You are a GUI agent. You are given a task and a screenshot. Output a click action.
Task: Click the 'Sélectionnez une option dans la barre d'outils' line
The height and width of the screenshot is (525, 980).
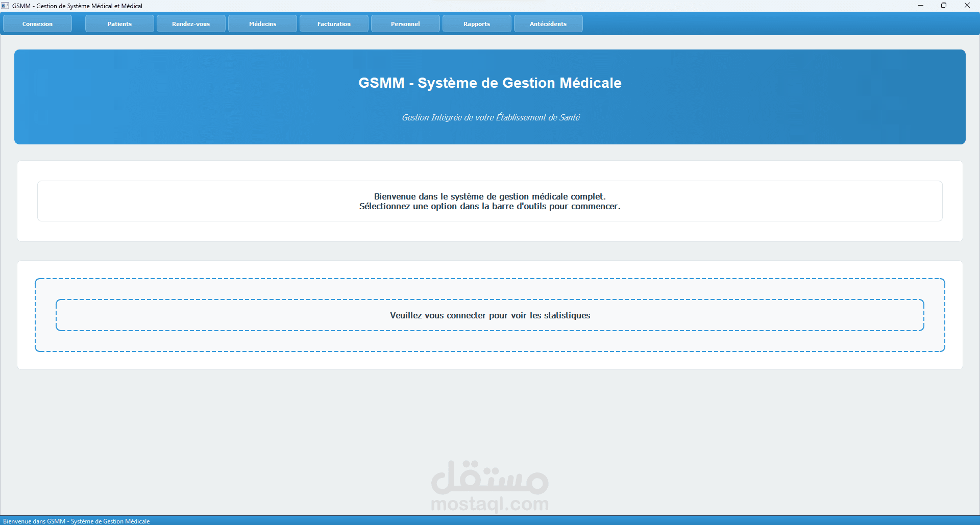tap(490, 206)
